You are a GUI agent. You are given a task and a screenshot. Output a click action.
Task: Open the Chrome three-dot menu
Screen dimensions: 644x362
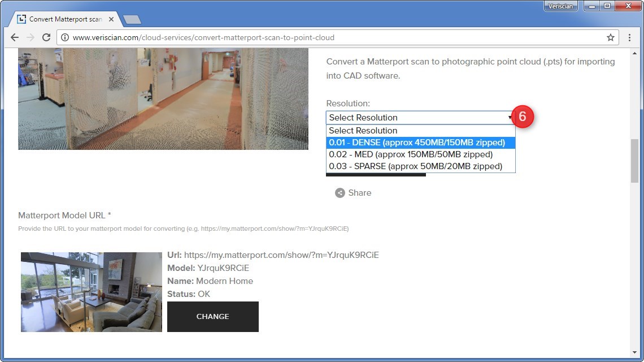[629, 37]
